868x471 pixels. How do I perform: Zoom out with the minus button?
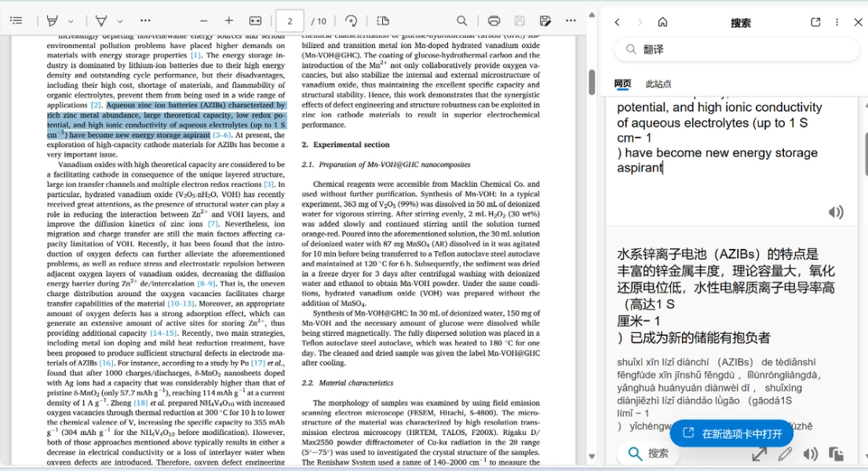coord(204,21)
